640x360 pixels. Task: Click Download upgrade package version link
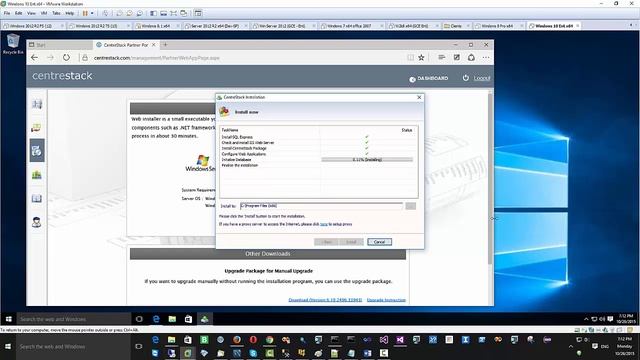325,300
